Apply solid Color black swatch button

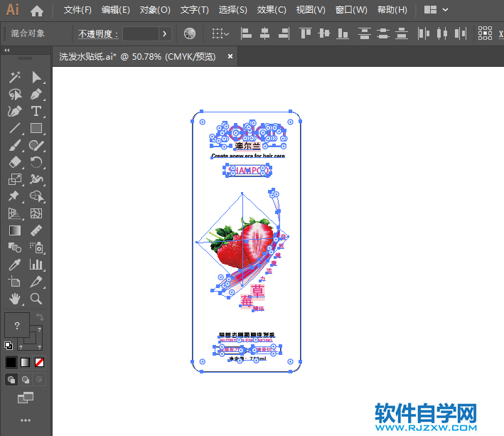(11, 362)
